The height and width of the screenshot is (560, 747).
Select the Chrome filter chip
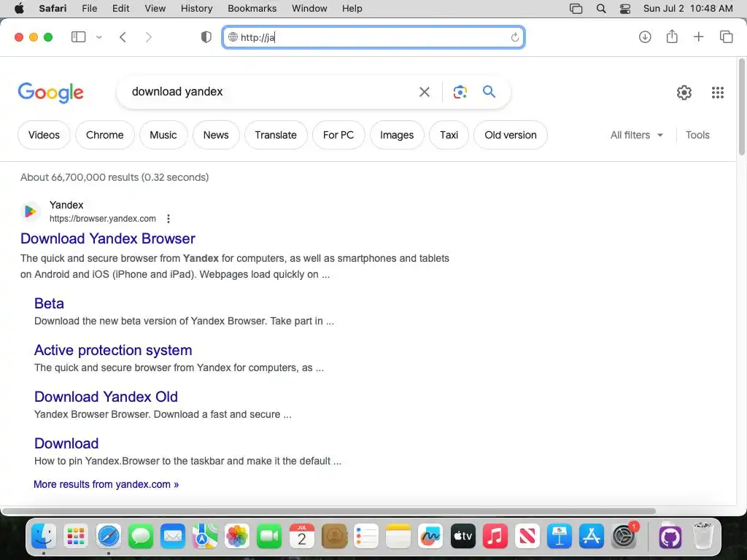coord(105,135)
